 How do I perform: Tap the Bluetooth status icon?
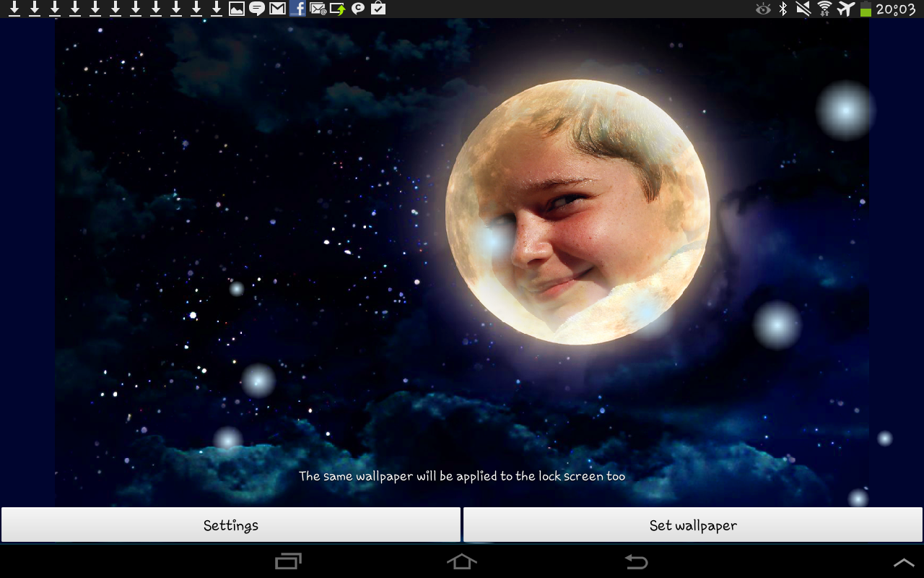783,9
